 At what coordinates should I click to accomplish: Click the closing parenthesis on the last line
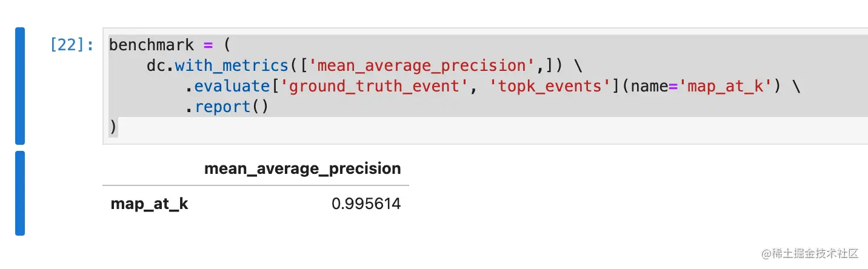tap(113, 127)
